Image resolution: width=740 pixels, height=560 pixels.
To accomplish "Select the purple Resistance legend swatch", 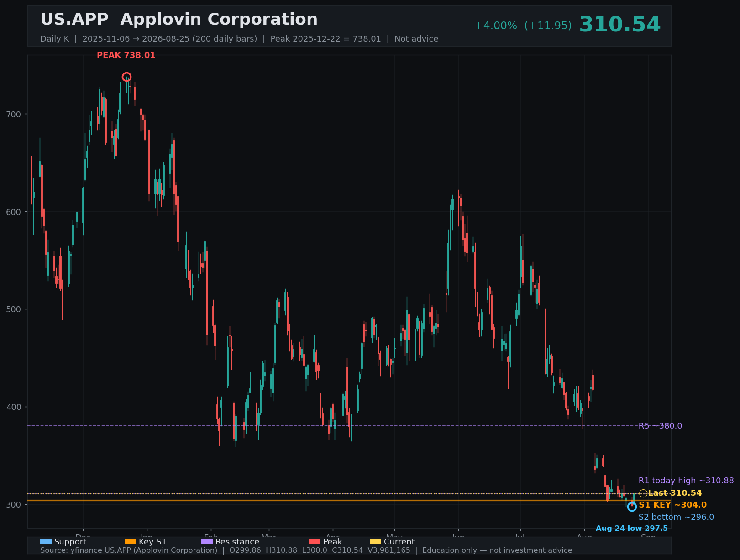I will [207, 542].
